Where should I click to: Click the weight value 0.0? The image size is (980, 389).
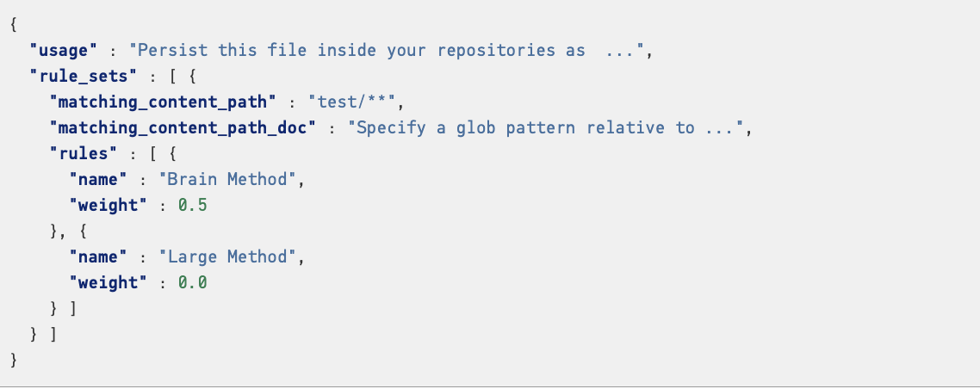[x=193, y=283]
